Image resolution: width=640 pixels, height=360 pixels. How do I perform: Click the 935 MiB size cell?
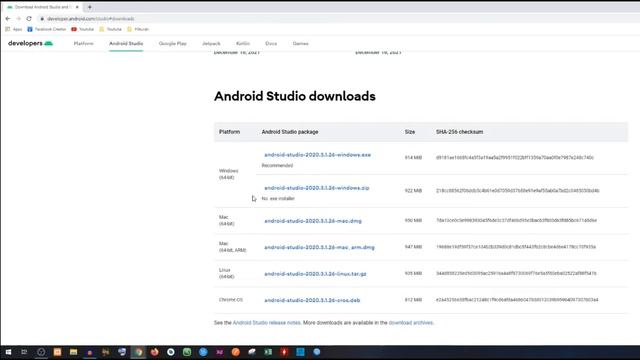click(x=413, y=273)
